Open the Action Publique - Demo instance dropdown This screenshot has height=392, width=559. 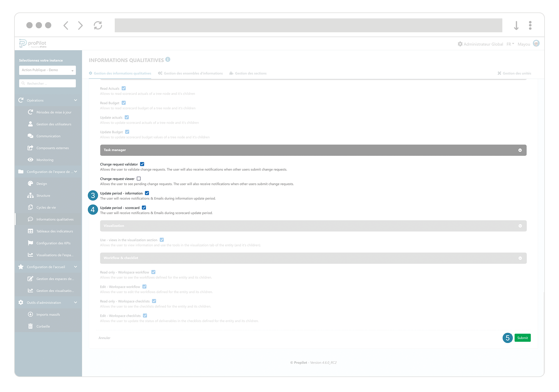click(47, 70)
